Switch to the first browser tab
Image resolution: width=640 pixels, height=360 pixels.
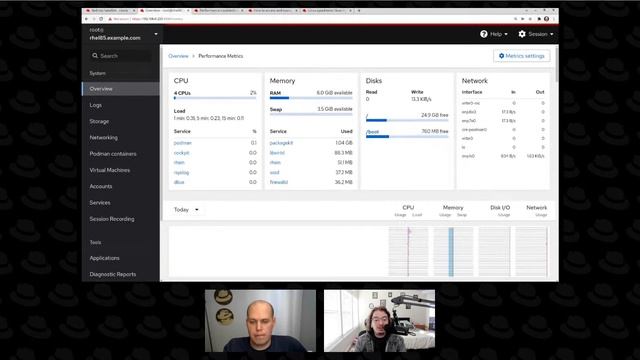[109, 11]
